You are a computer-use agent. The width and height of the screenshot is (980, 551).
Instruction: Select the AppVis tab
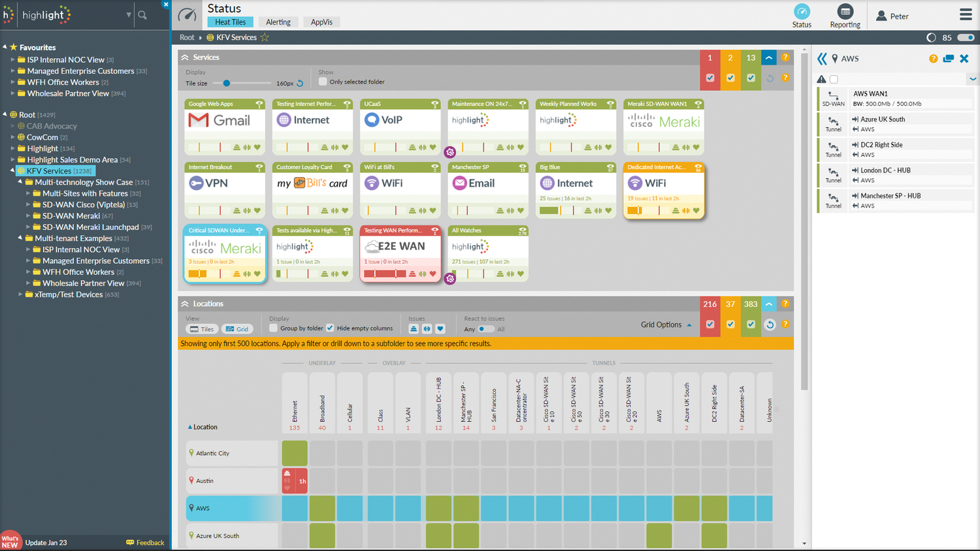pyautogui.click(x=321, y=22)
